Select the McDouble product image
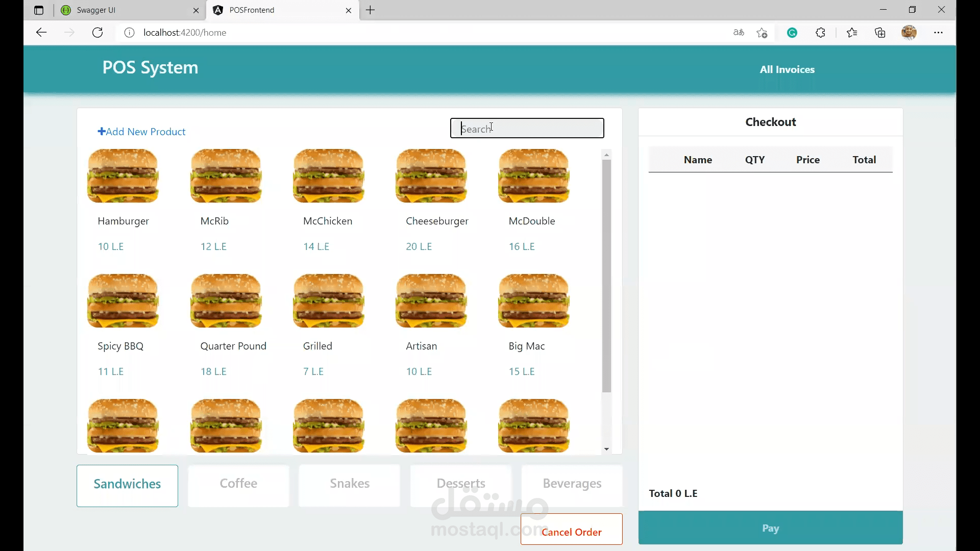The width and height of the screenshot is (980, 551). (534, 176)
